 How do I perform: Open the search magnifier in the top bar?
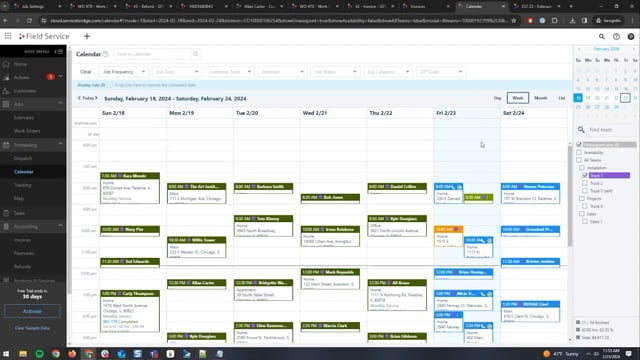602,36
